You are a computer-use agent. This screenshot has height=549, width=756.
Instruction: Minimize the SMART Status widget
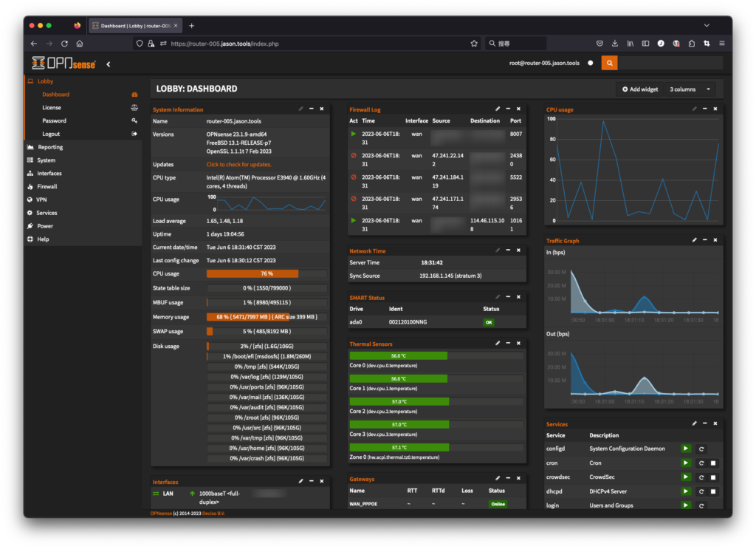coord(508,297)
